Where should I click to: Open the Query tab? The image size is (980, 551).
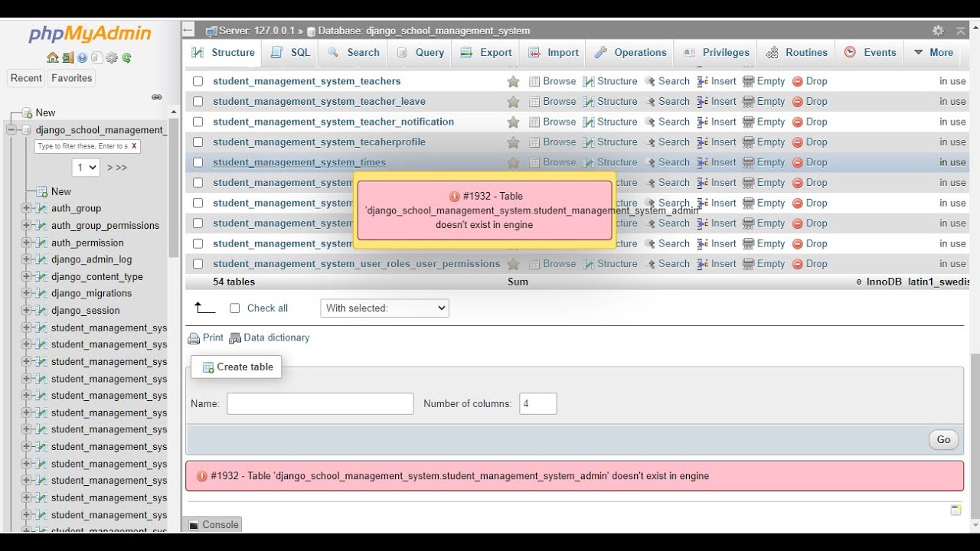420,53
